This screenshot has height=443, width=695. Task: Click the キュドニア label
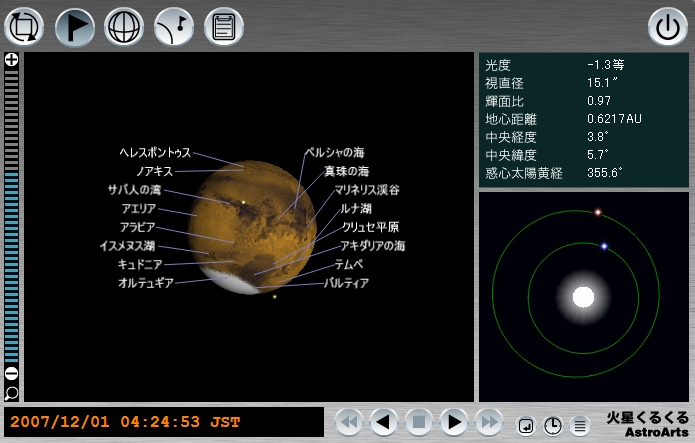click(140, 264)
